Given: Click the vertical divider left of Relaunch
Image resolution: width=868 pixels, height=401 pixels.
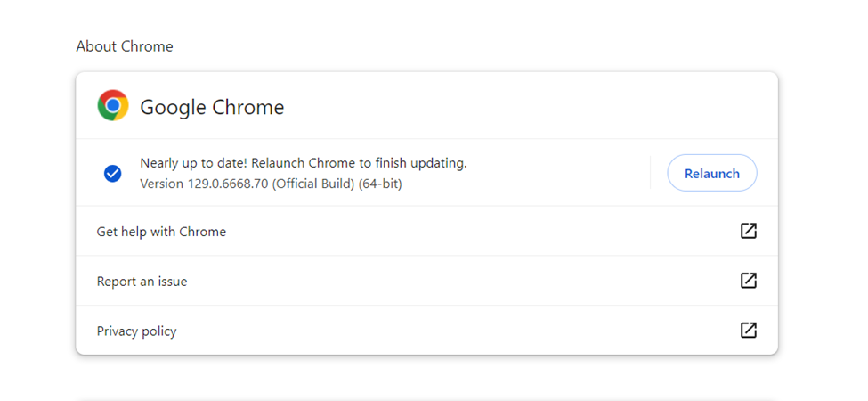Looking at the screenshot, I should [651, 173].
